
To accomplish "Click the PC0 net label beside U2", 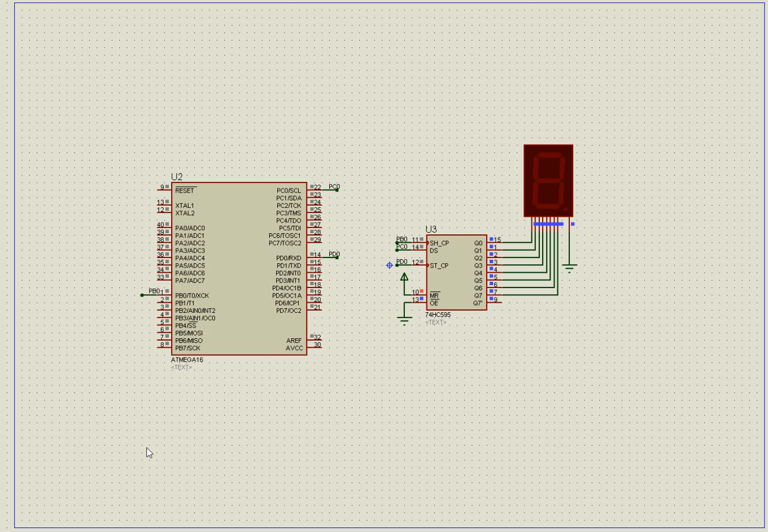I will [334, 186].
